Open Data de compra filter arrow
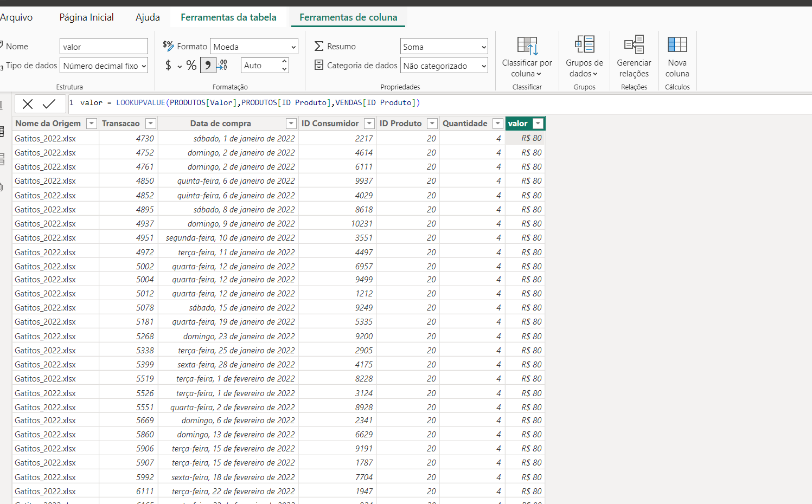This screenshot has height=504, width=812. 291,124
